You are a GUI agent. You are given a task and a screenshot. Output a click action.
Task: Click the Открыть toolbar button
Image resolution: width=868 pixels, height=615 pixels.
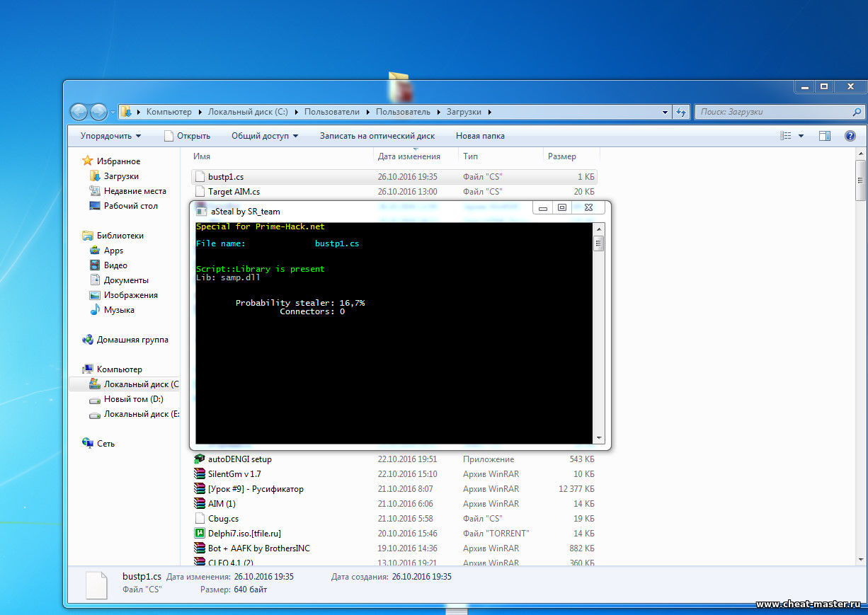pos(187,136)
